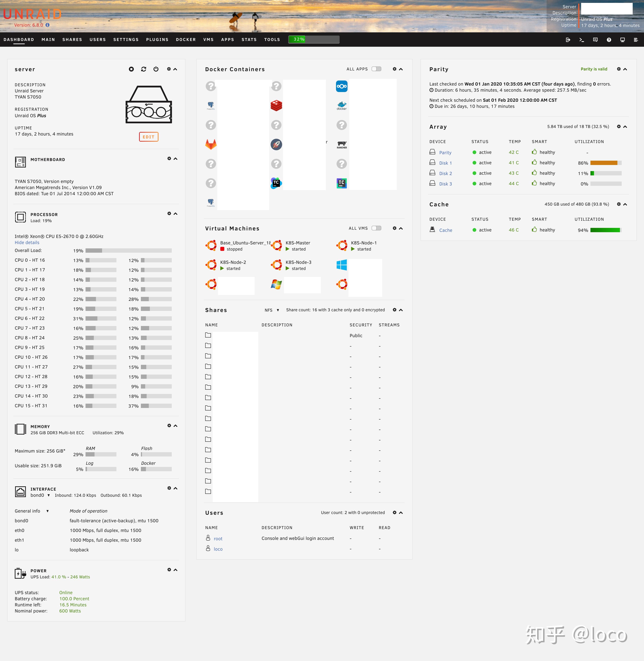
Task: Click the Nextcloud container icon
Action: [x=342, y=86]
